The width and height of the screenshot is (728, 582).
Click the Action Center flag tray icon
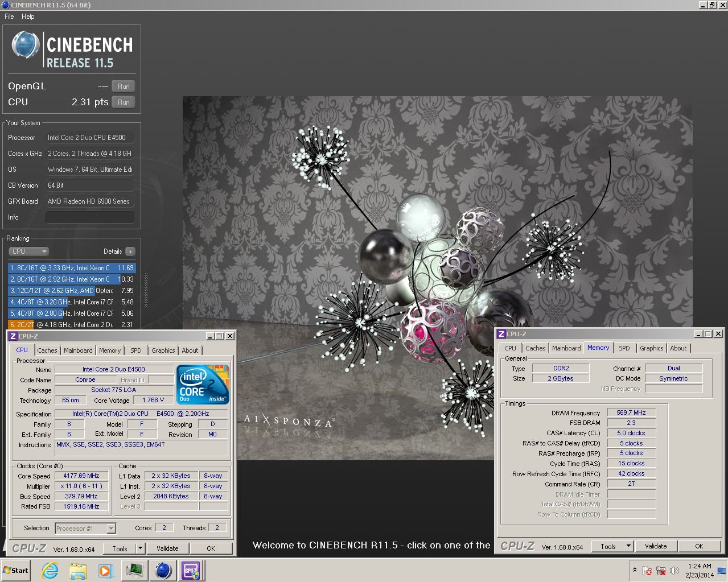[647, 571]
